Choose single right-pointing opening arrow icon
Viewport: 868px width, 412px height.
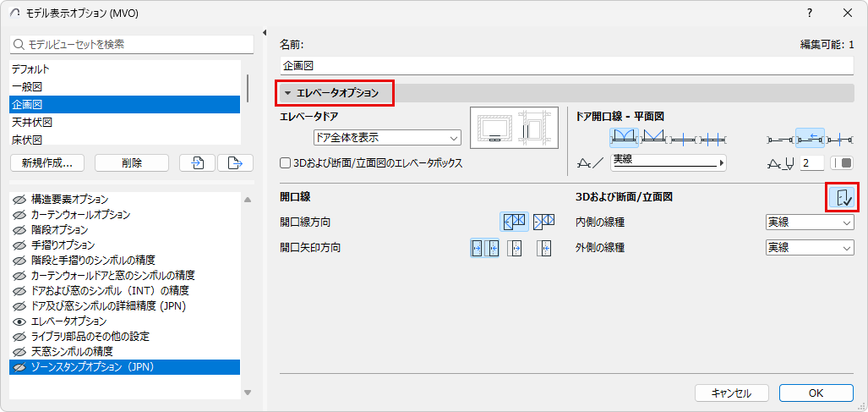(x=516, y=248)
